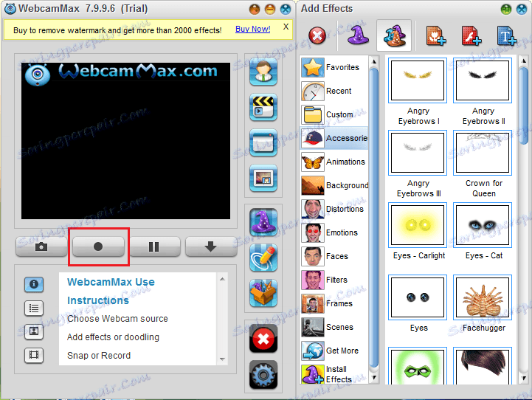Click the snapshot camera button

[x=41, y=246]
